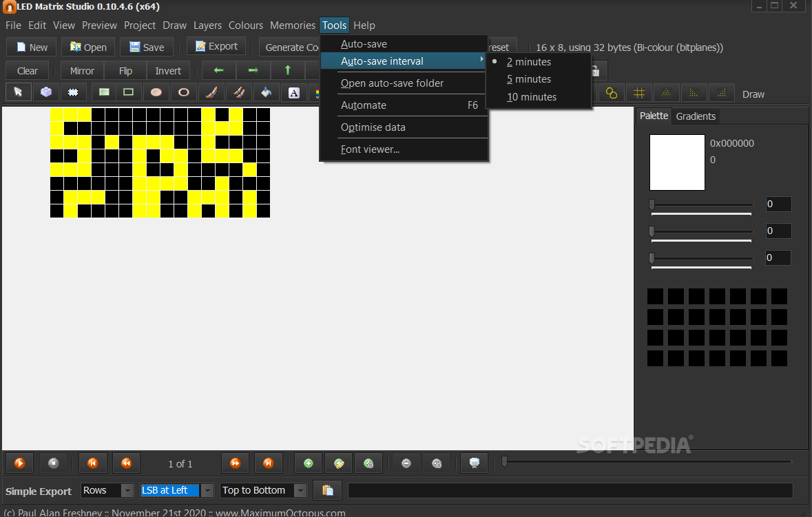Viewport: 812px width, 517px height.
Task: Add a new blank frame
Action: 308,463
